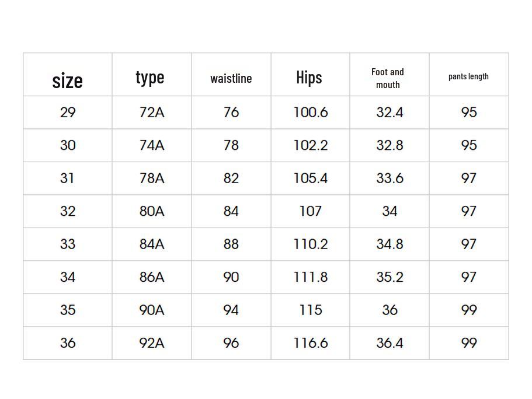Click the "waistline" column header
Image resolution: width=532 pixels, height=399 pixels.
[231, 78]
